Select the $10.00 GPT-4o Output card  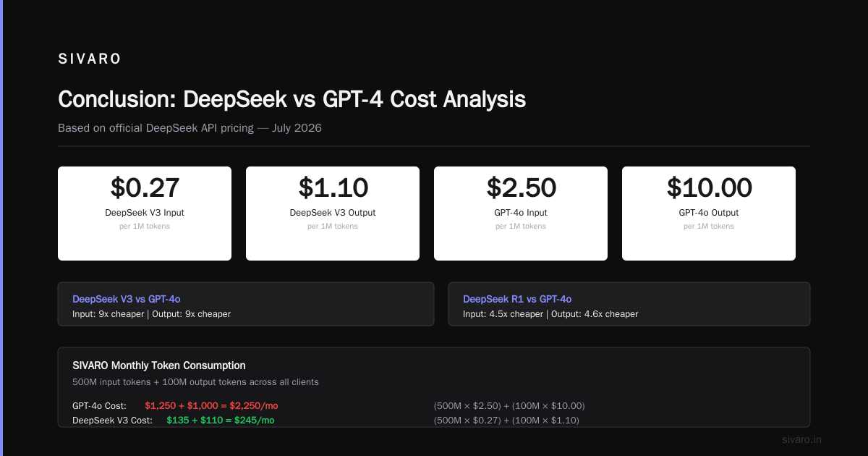coord(709,214)
